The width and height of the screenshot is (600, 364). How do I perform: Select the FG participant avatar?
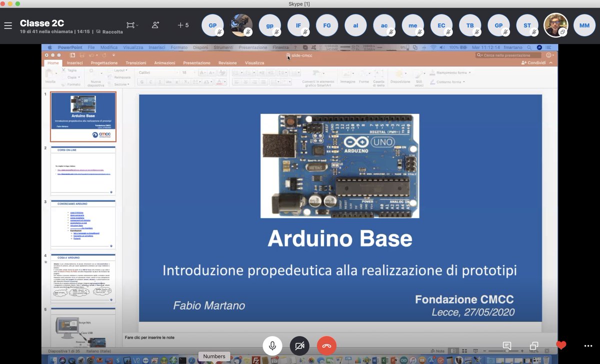[327, 25]
